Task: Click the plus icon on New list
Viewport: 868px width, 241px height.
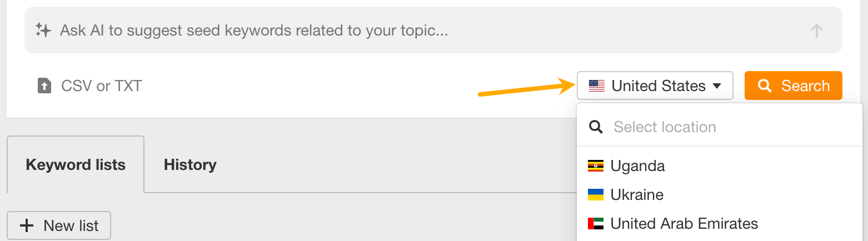Action: pyautogui.click(x=26, y=226)
